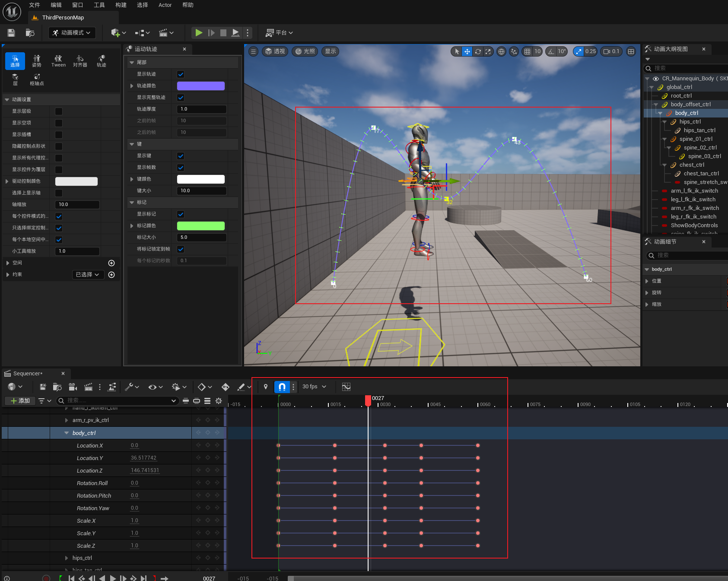The width and height of the screenshot is (728, 581).
Task: Open the Sequencer curve editor icon
Action: point(346,387)
